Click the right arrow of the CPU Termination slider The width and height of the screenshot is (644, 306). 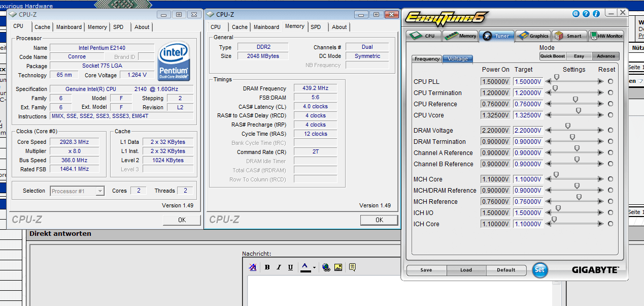click(601, 93)
